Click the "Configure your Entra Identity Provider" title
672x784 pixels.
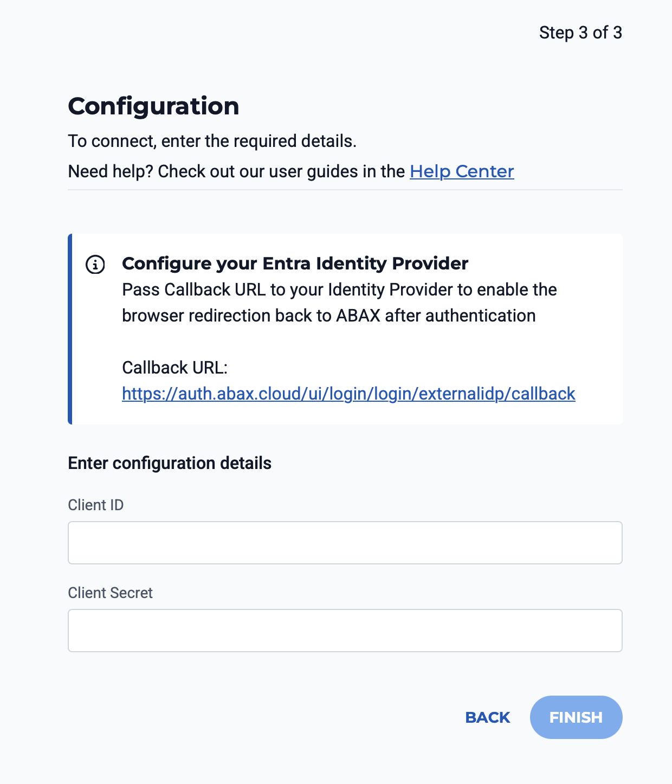(x=295, y=264)
